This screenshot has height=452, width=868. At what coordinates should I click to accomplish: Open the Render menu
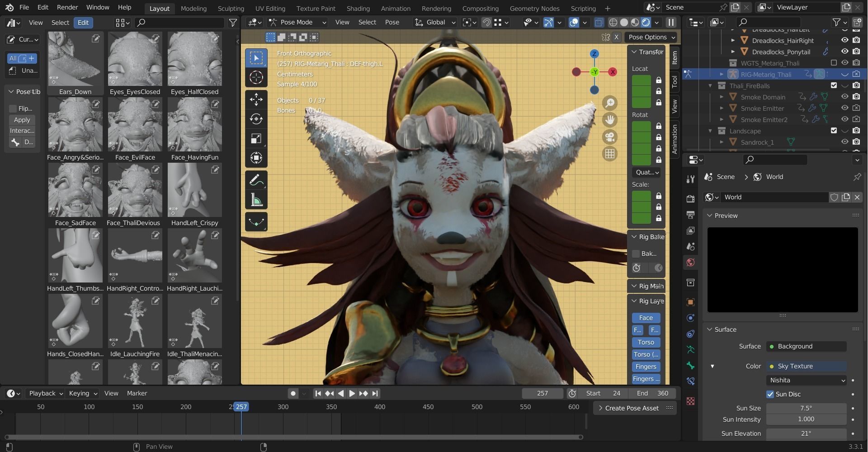(67, 7)
